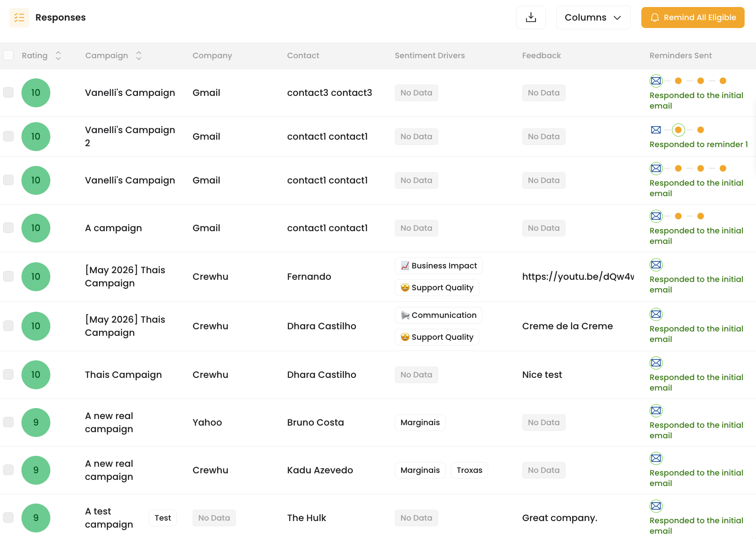Click first reminder dot in A campaign row
The image size is (756, 539).
tap(678, 216)
